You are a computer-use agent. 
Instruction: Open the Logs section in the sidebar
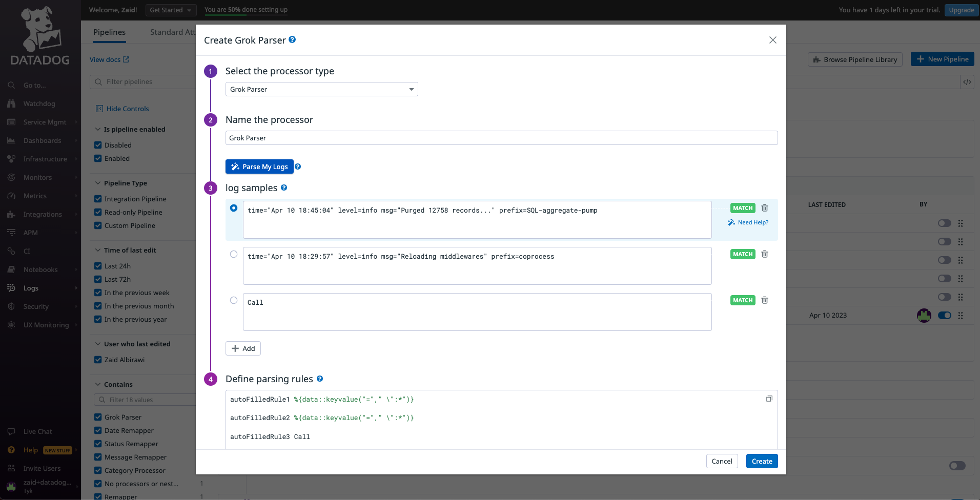32,288
